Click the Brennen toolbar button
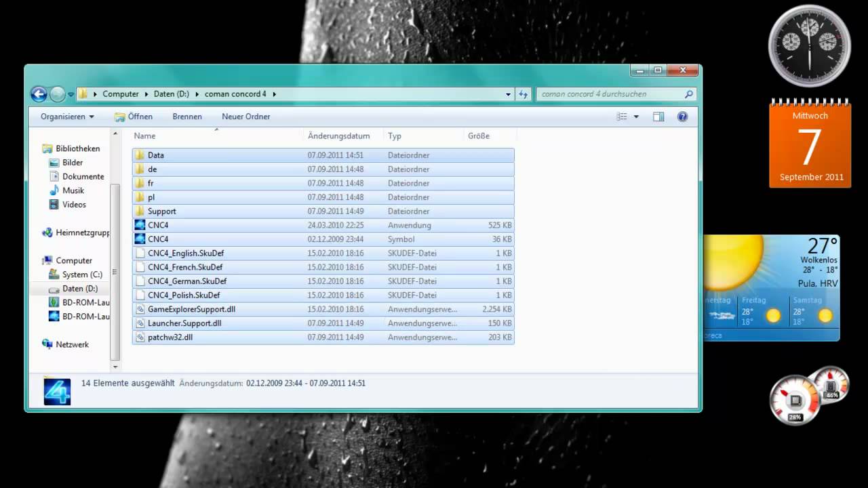This screenshot has height=488, width=868. tap(187, 117)
